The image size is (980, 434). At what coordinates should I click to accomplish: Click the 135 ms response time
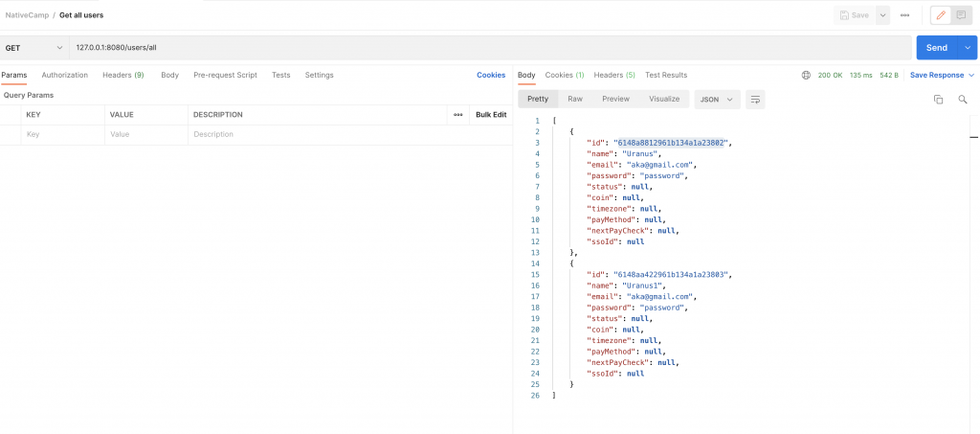[860, 75]
